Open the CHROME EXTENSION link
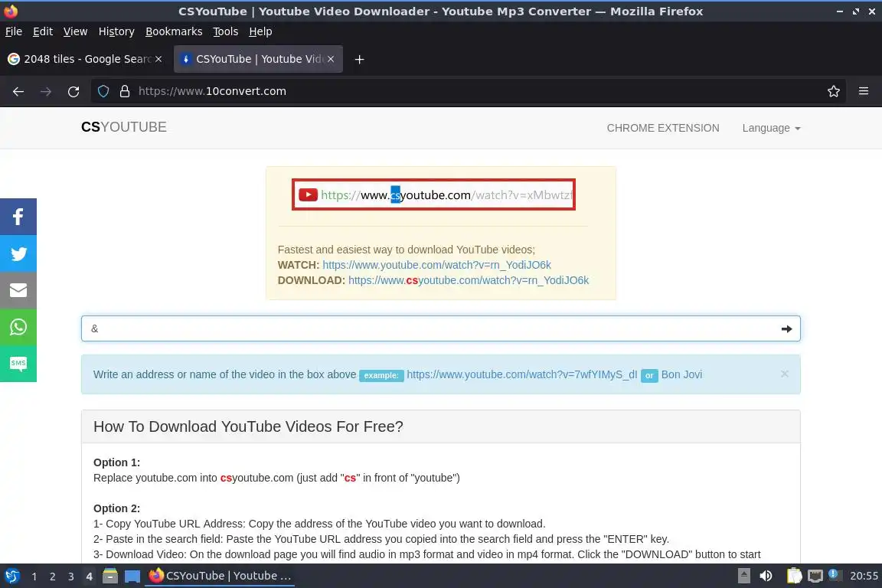The image size is (882, 588). [662, 129]
